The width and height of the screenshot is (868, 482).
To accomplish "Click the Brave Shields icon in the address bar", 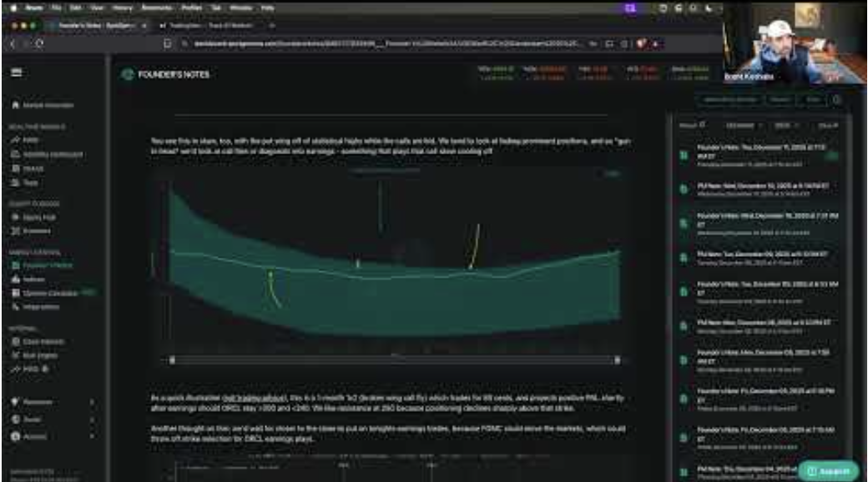I will [643, 43].
